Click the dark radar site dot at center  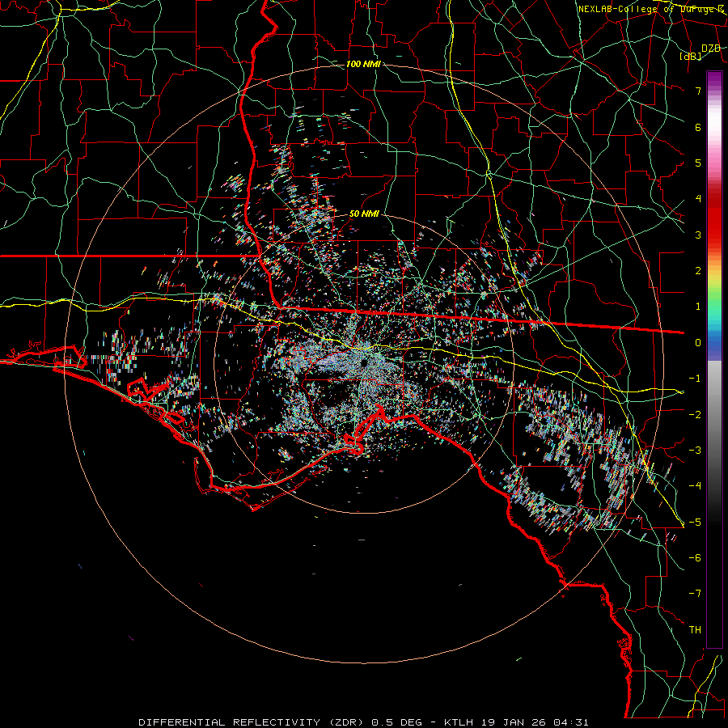pos(363,362)
